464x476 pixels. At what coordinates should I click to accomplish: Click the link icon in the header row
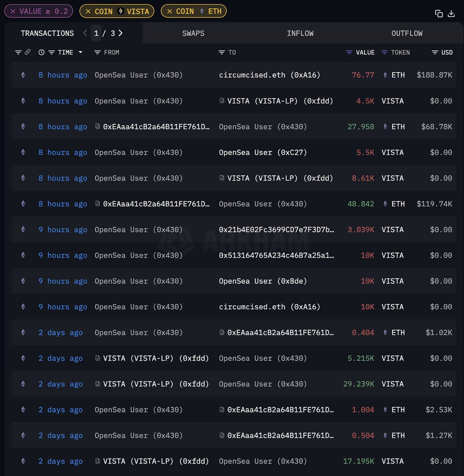[27, 52]
